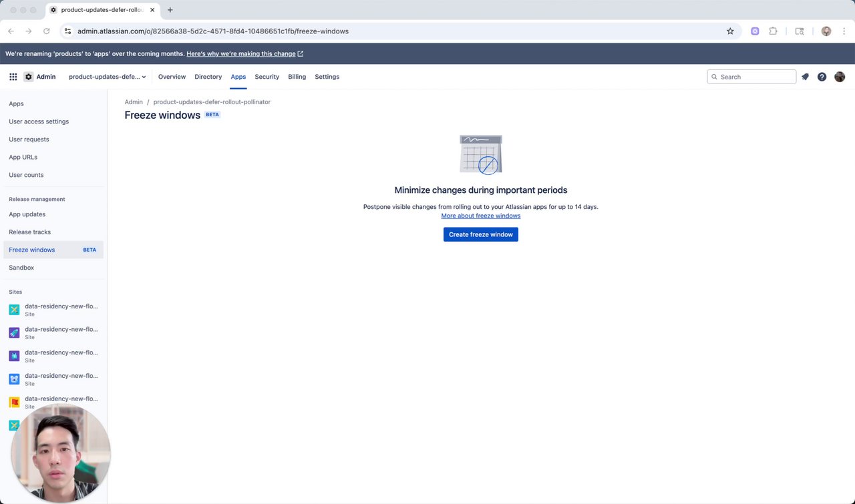Open the app switcher grid icon
855x504 pixels.
13,77
